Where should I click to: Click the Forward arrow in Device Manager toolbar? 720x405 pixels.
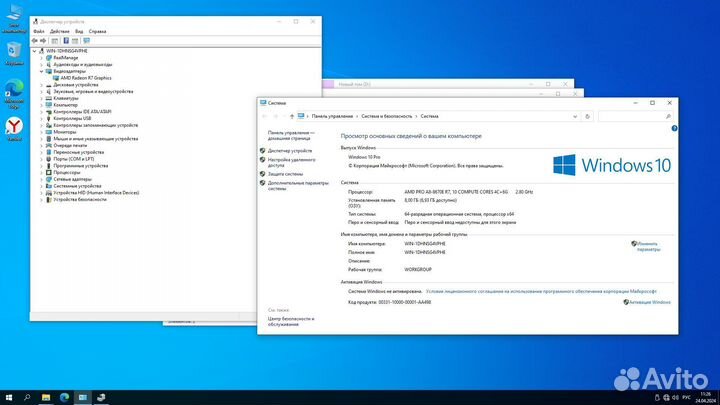[x=43, y=41]
